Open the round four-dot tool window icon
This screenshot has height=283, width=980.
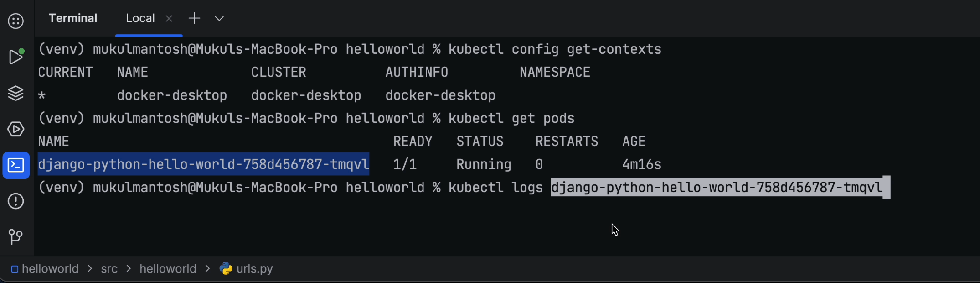(x=16, y=21)
